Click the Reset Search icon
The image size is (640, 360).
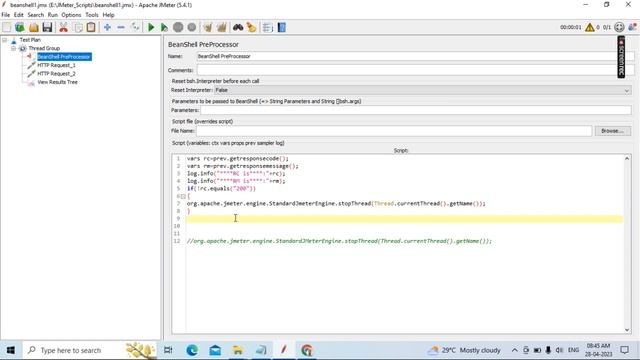click(251, 27)
